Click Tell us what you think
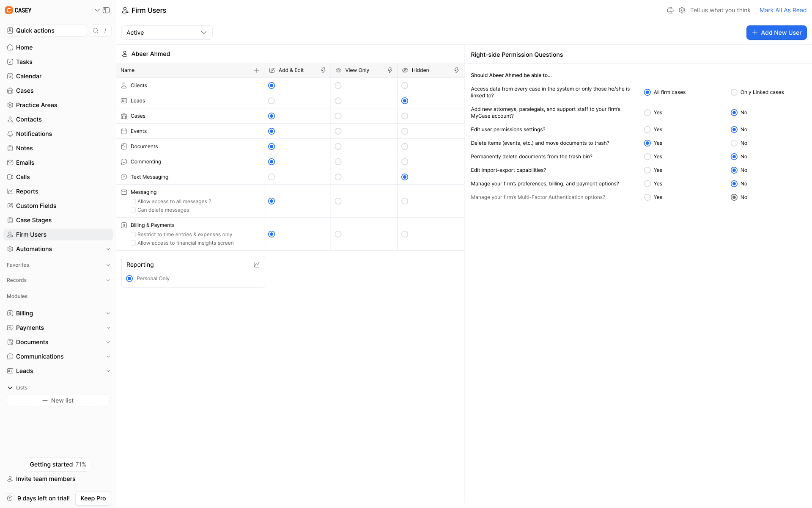Screen dimensions: 812x508 [720, 10]
